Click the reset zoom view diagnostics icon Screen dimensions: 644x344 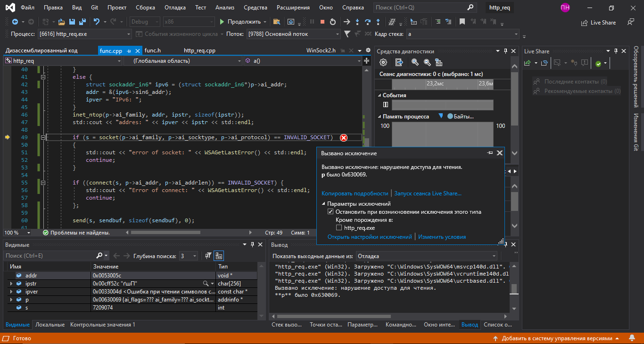[438, 62]
